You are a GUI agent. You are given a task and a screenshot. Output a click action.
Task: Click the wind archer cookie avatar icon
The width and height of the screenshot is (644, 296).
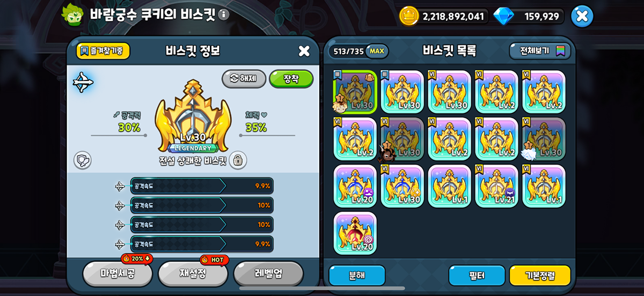click(72, 15)
